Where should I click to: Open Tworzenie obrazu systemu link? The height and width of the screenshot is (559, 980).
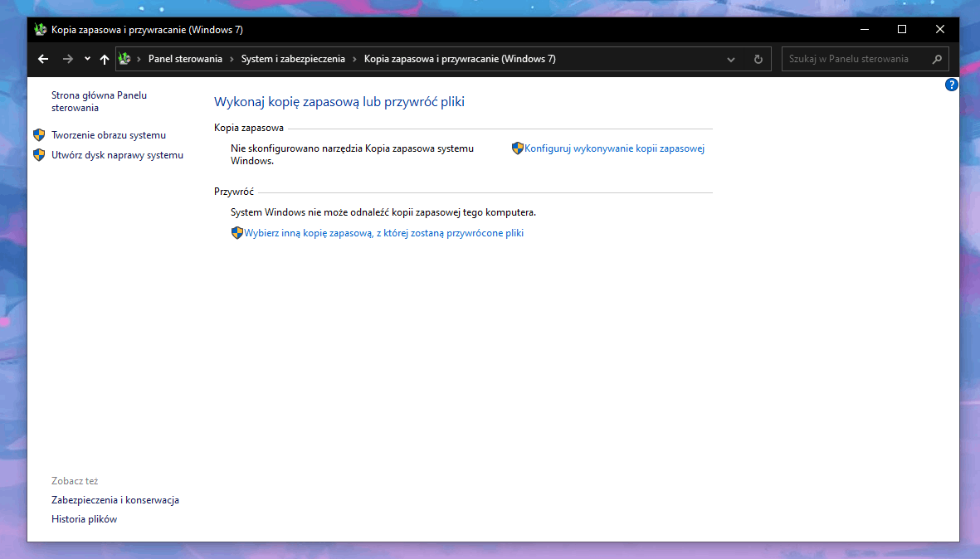(x=109, y=135)
